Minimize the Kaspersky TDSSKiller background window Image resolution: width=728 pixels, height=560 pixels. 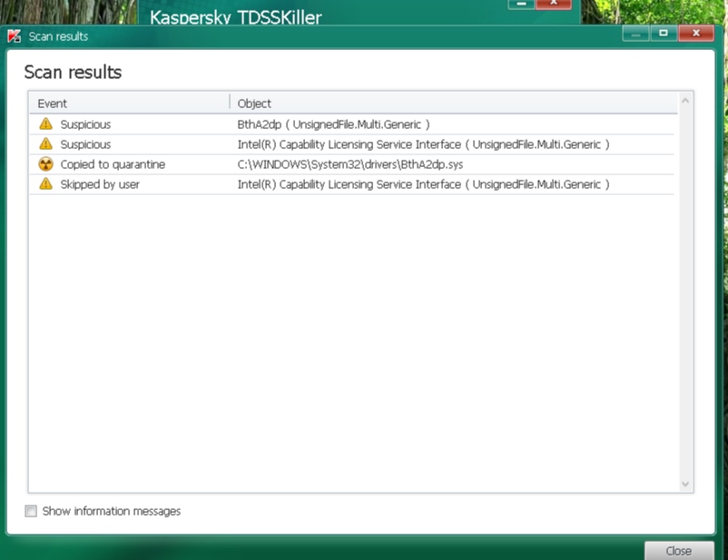[521, 4]
